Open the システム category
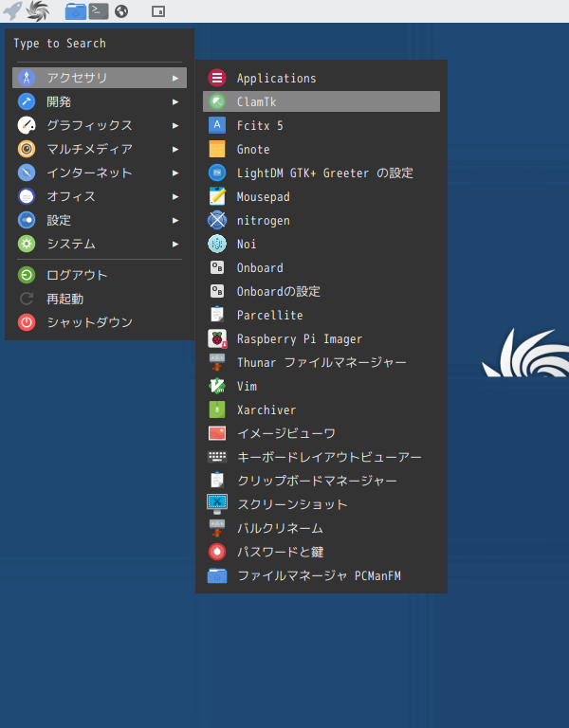Viewport: 569px width, 728px height. click(100, 244)
